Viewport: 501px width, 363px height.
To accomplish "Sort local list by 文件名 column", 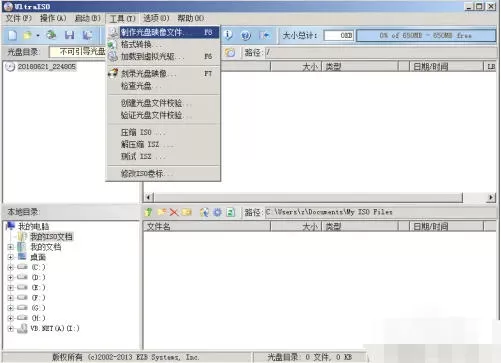I will click(x=207, y=227).
